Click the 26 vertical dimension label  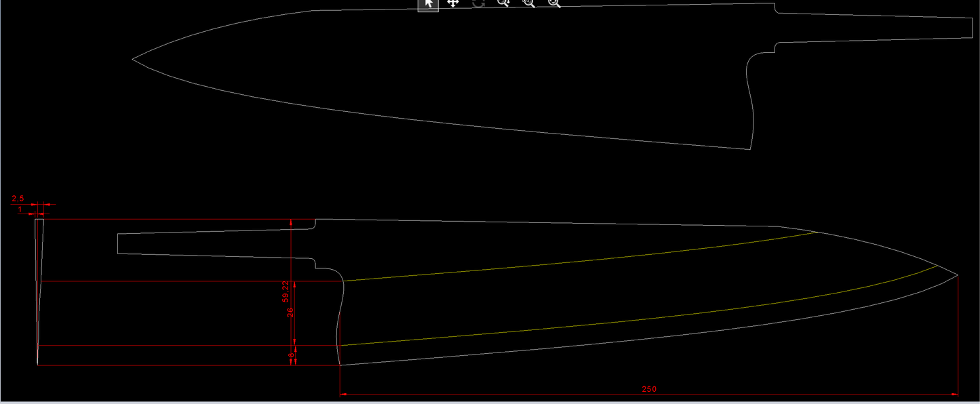tap(290, 312)
